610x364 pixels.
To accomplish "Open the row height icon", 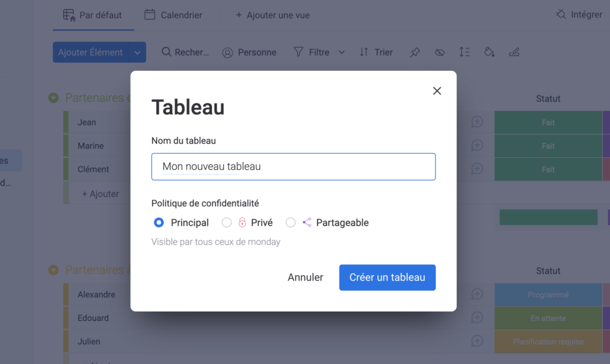I will point(464,52).
